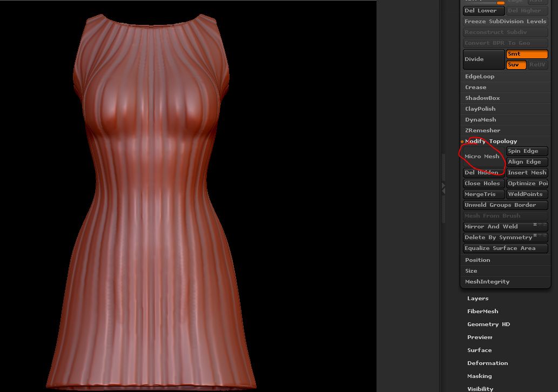The image size is (558, 392).
Task: Click the Mesh From Brush button
Action: point(505,216)
